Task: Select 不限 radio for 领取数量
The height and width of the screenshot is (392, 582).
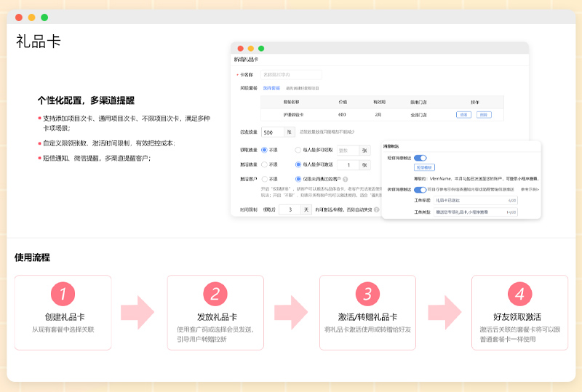Action: (x=264, y=150)
